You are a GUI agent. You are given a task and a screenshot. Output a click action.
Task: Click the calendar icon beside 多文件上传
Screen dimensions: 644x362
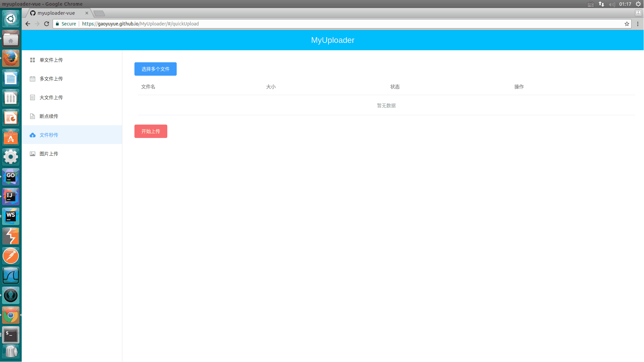33,79
